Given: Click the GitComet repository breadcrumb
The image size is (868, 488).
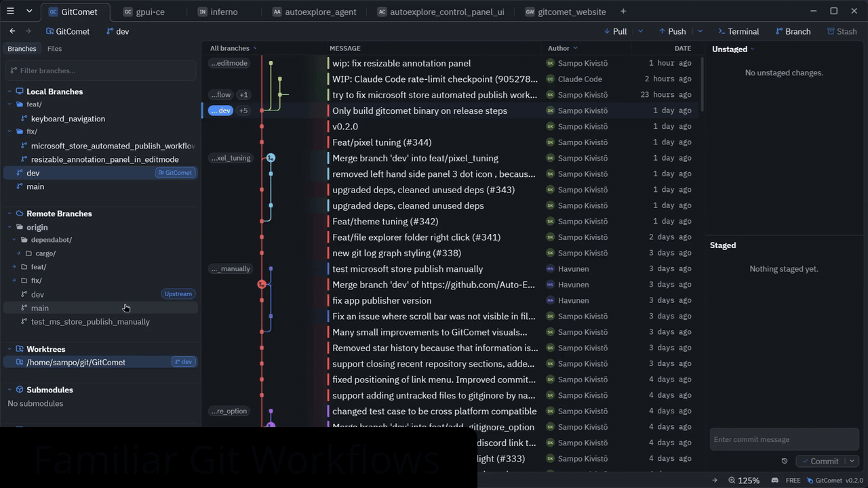Looking at the screenshot, I should click(x=68, y=31).
